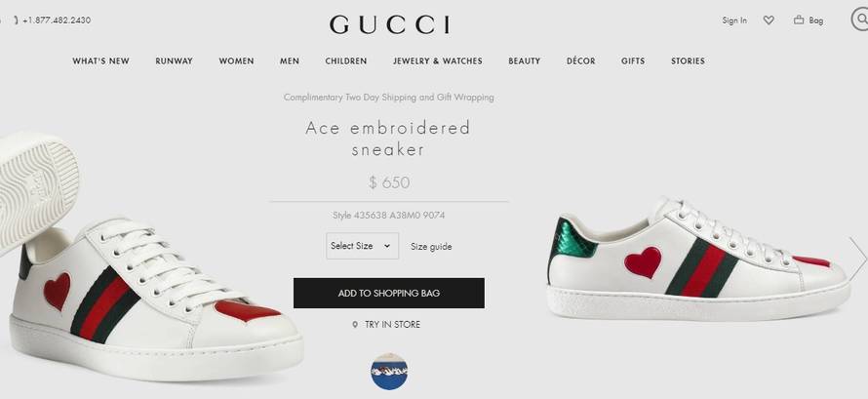Open the Women menu

coord(236,60)
